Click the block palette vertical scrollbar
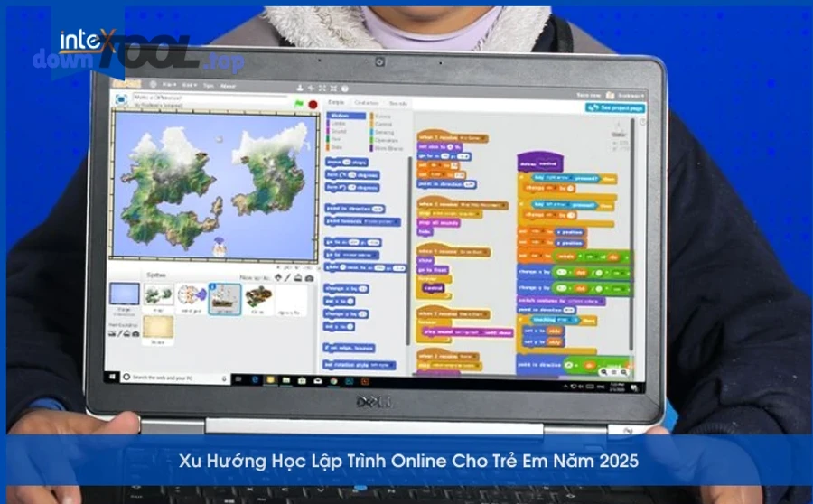 (x=408, y=249)
